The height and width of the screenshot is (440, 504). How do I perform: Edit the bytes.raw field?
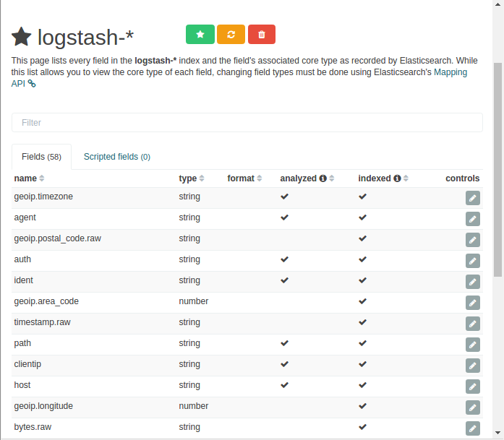click(472, 428)
